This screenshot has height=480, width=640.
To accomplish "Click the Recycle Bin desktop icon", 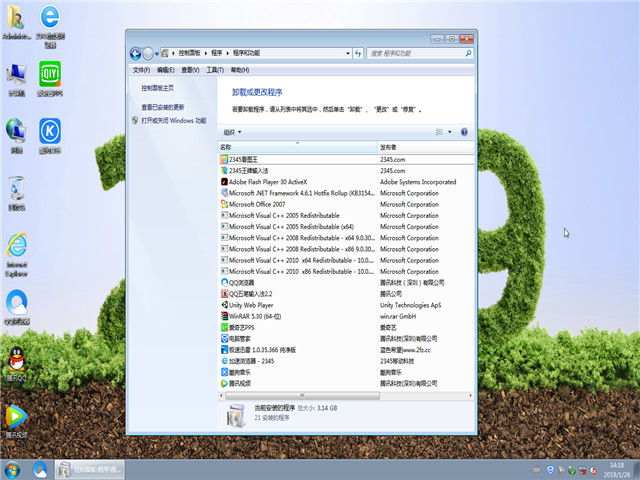I will pyautogui.click(x=17, y=193).
